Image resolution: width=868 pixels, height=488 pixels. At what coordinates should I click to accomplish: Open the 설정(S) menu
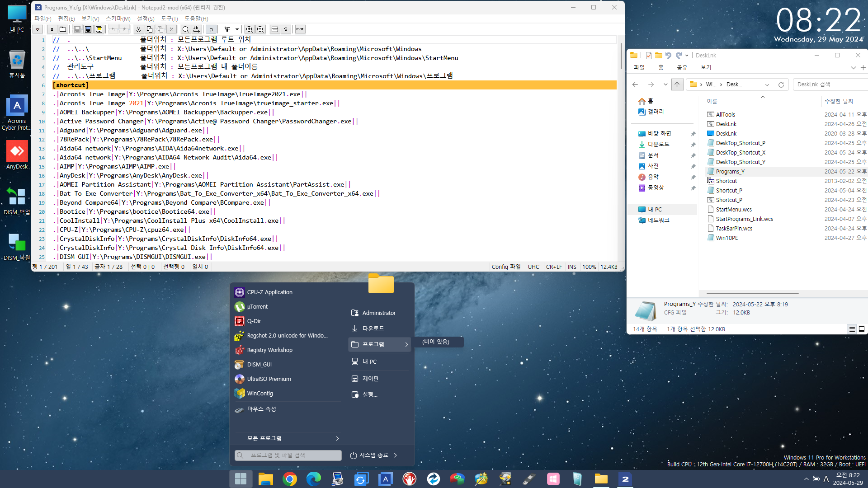146,19
